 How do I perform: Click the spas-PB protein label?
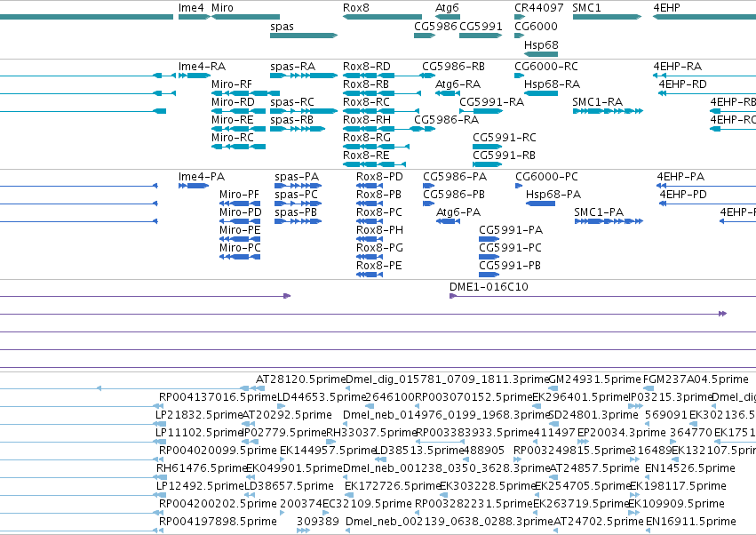[x=296, y=212]
